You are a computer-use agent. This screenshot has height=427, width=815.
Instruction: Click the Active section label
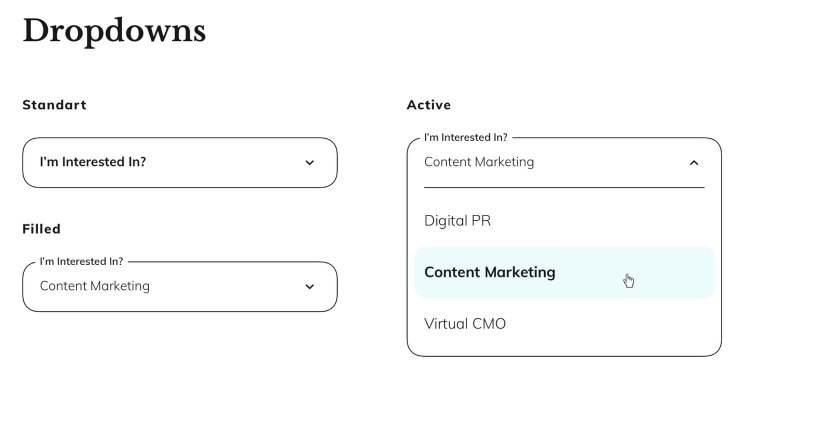428,105
